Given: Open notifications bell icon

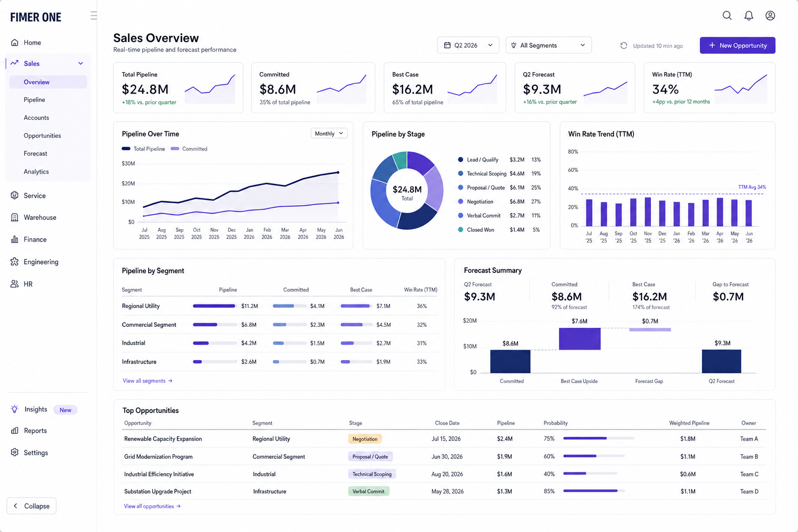Looking at the screenshot, I should [749, 16].
